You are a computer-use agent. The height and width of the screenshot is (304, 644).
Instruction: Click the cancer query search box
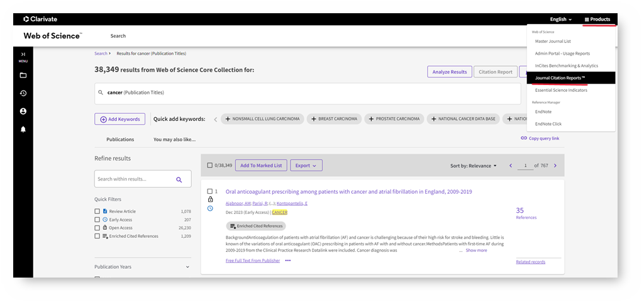[308, 93]
